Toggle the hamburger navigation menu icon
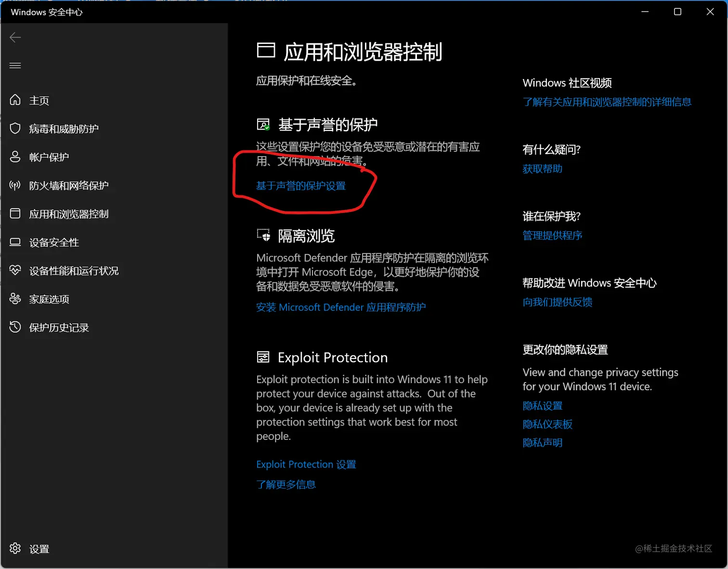Viewport: 728px width, 569px height. pyautogui.click(x=15, y=66)
